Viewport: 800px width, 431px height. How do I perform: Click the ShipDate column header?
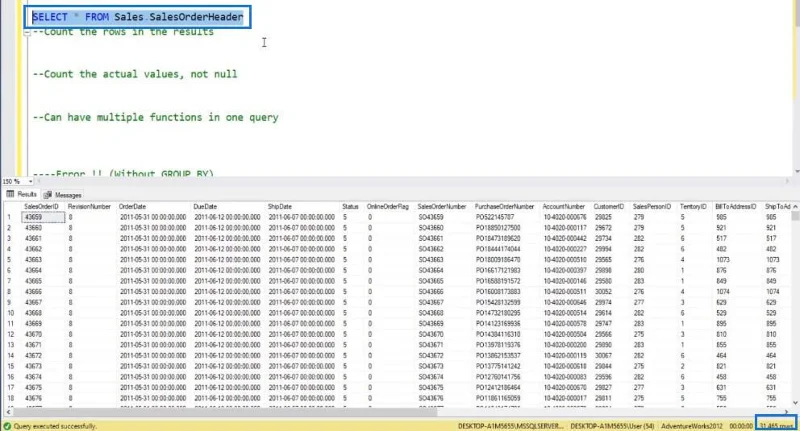[280, 207]
